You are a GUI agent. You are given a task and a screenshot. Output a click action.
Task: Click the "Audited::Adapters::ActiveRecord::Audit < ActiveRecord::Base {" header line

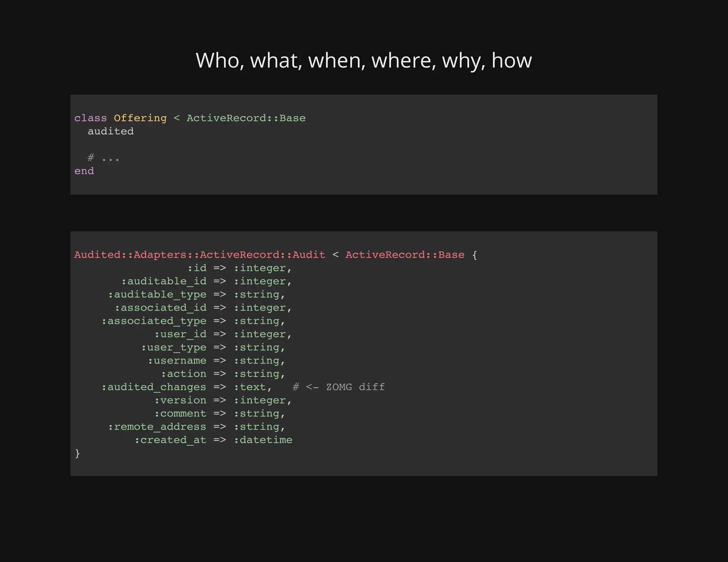click(276, 255)
